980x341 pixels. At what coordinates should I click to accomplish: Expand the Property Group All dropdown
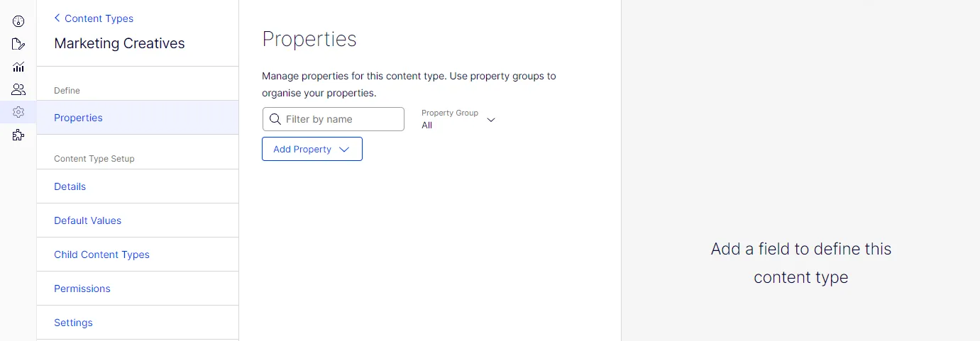tap(458, 119)
